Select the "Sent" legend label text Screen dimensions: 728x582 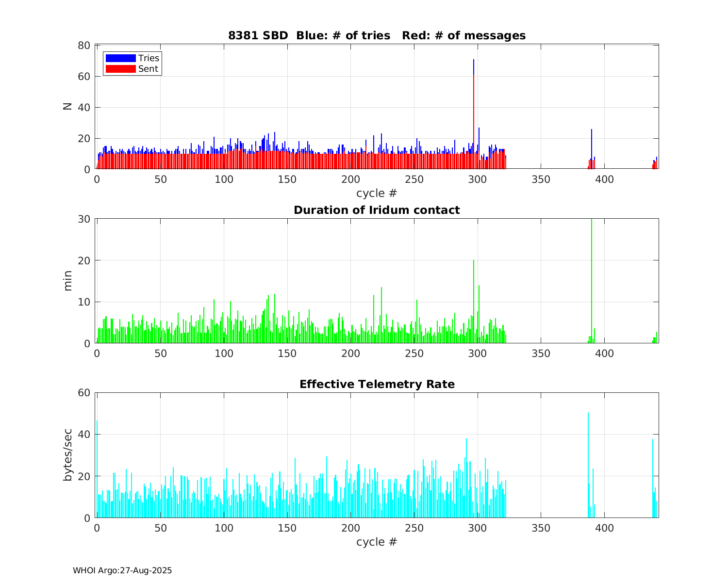[148, 69]
